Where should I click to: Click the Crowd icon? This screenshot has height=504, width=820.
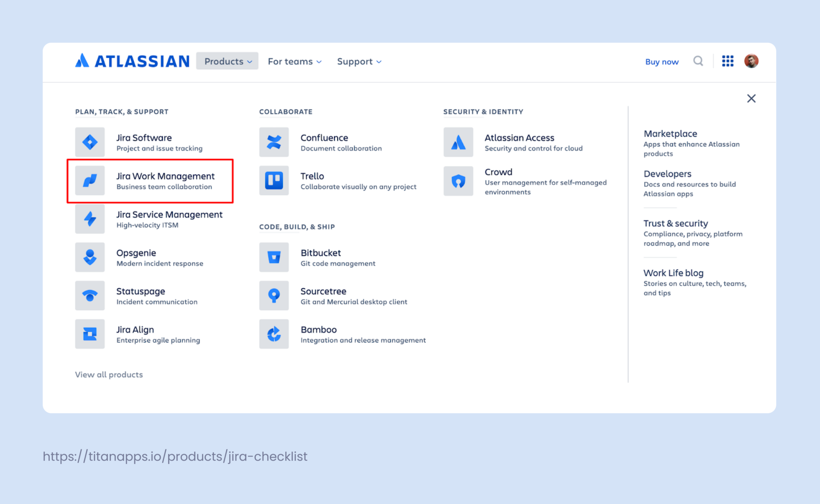(x=458, y=181)
